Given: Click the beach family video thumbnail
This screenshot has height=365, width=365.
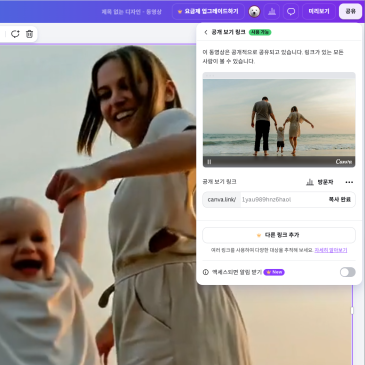Looking at the screenshot, I should click(x=279, y=120).
